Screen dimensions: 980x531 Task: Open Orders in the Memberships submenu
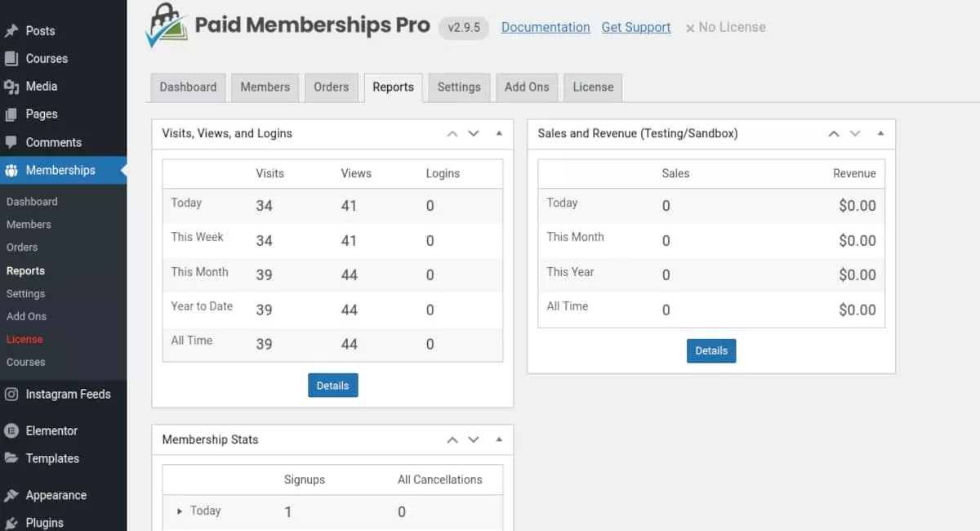pos(22,248)
